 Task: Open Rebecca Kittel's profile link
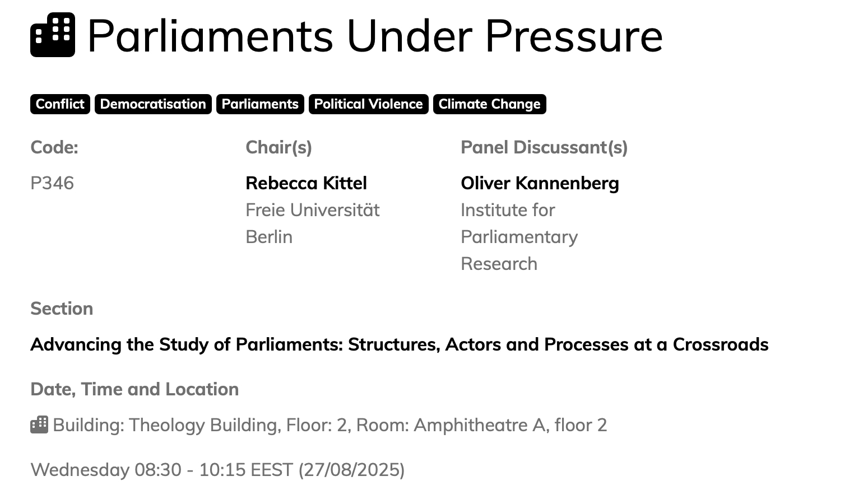[x=306, y=183]
